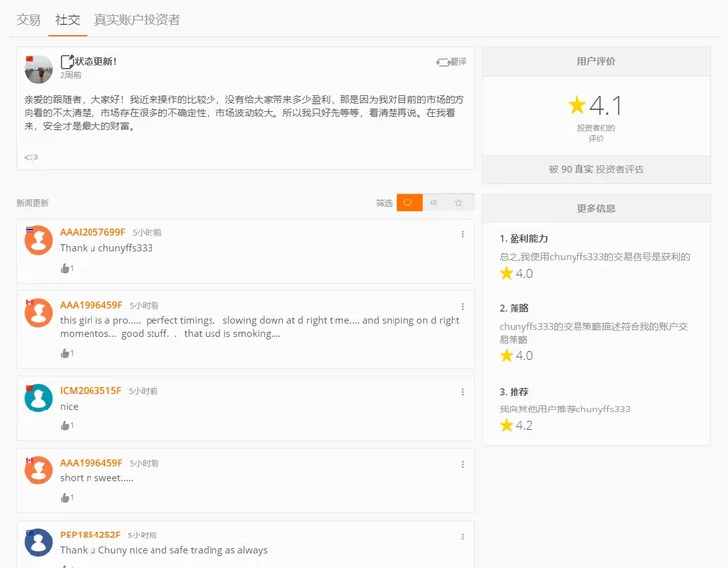
Task: Click the 更多信息 panel header
Action: pos(596,208)
